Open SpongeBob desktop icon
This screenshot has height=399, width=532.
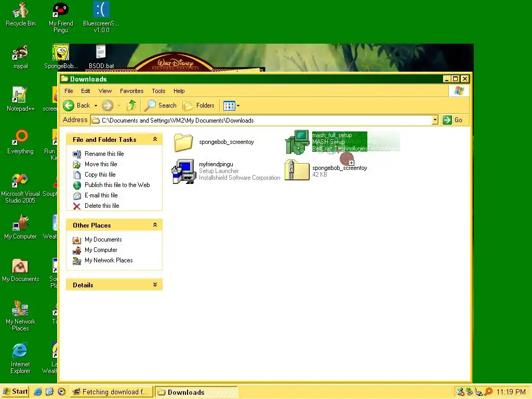(x=61, y=57)
